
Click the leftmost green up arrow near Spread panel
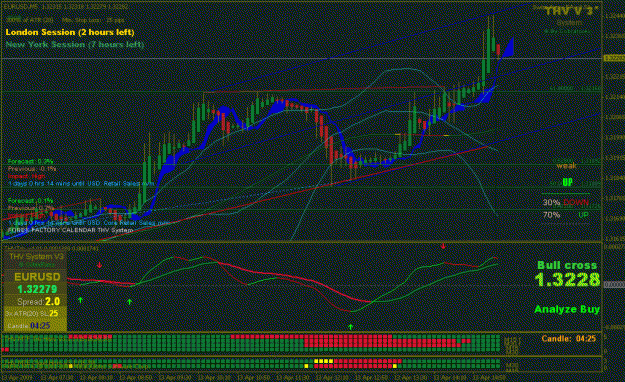[x=81, y=300]
